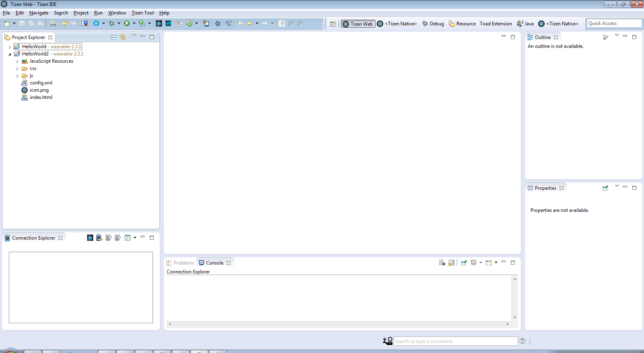Viewport: 644px width, 353px height.
Task: Click Emulator Manager icon in Connection Explorer
Action: click(90, 238)
